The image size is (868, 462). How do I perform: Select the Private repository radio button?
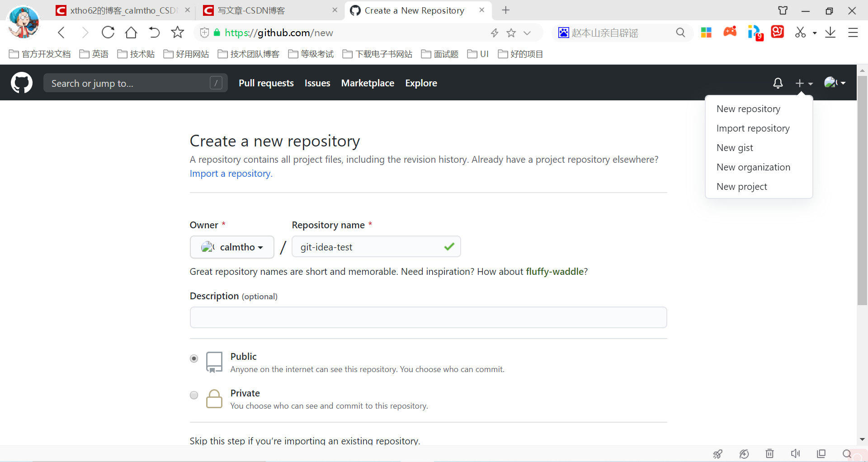click(x=194, y=395)
